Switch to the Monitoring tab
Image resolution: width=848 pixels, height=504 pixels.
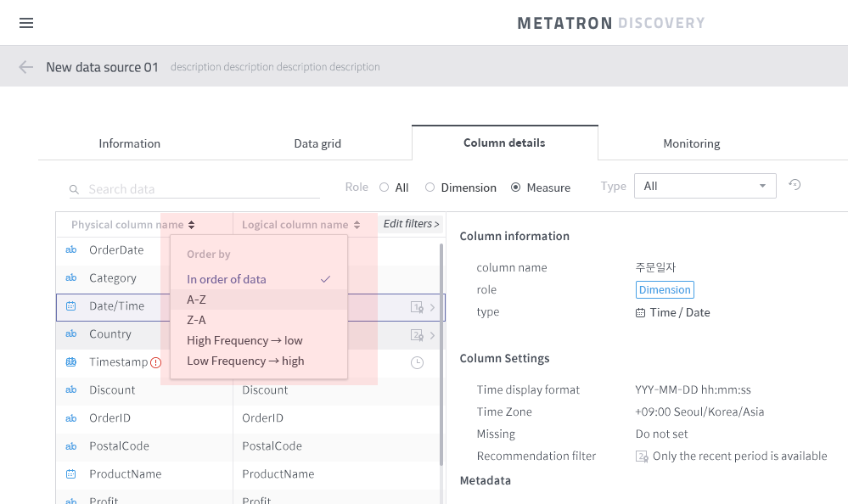[691, 143]
